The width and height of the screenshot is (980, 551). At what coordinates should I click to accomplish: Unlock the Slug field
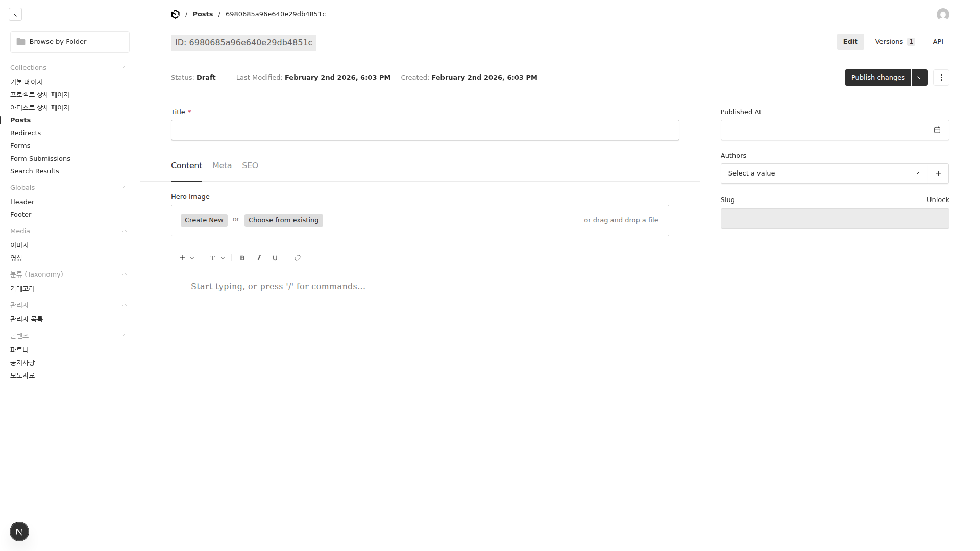click(938, 200)
